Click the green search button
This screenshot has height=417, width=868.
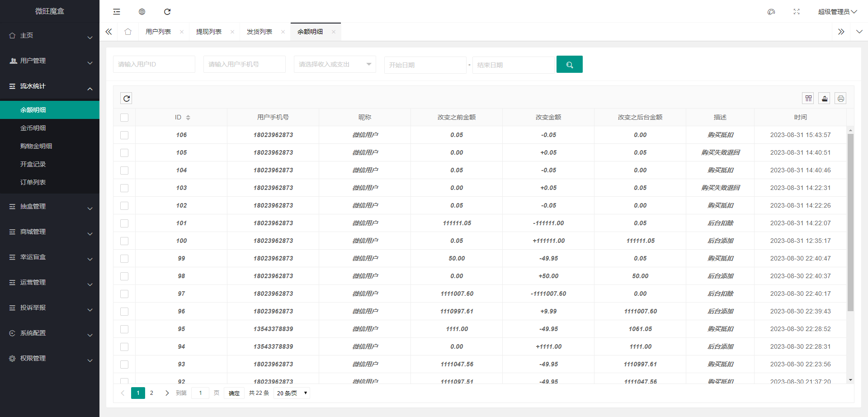point(570,64)
